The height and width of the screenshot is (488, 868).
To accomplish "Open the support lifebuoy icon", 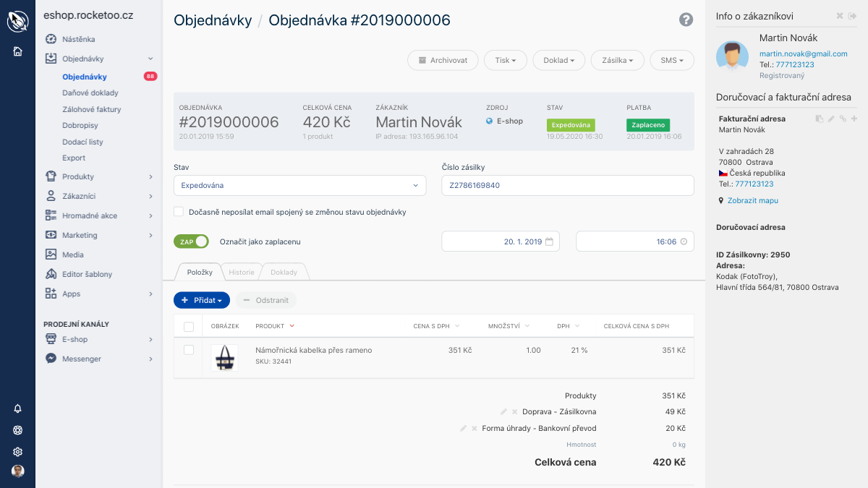I will [17, 430].
